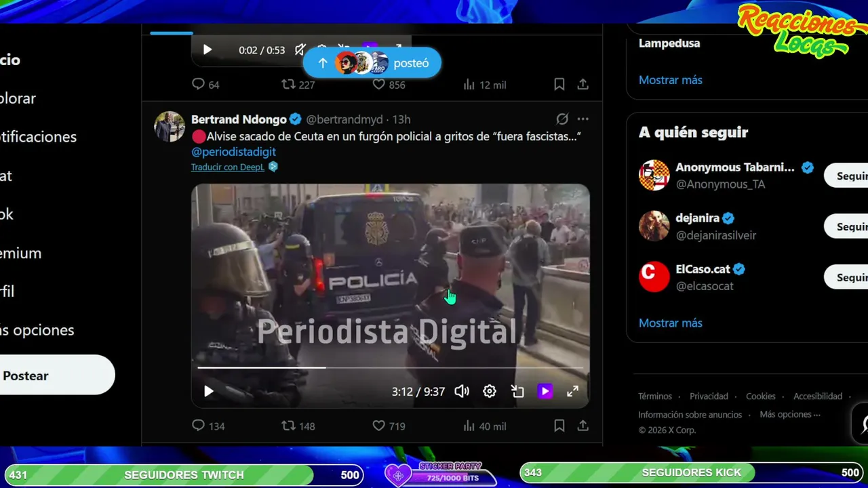Enter fullscreen on the 9:37 video
868x488 pixels.
pos(573,391)
